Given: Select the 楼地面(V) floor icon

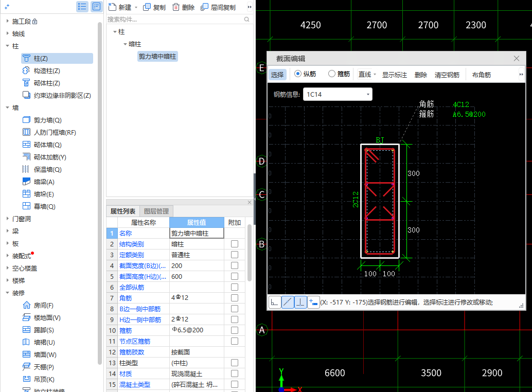Looking at the screenshot, I should tap(26, 318).
